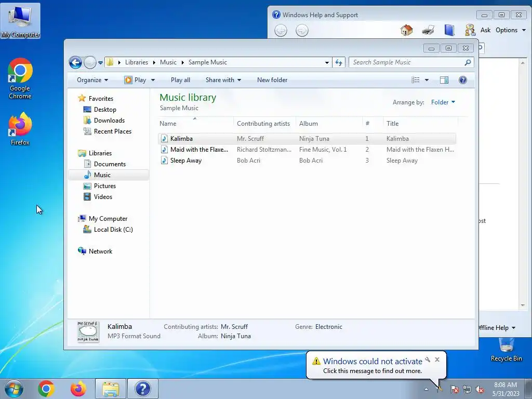Show hidden tray icons arrow
This screenshot has height=399, width=532.
click(426, 389)
